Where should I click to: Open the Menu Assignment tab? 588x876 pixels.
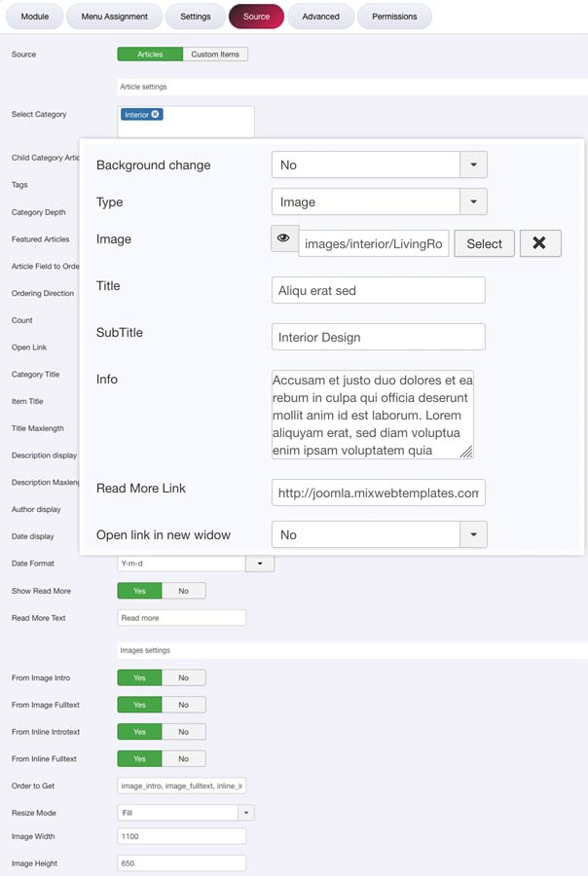tap(115, 17)
